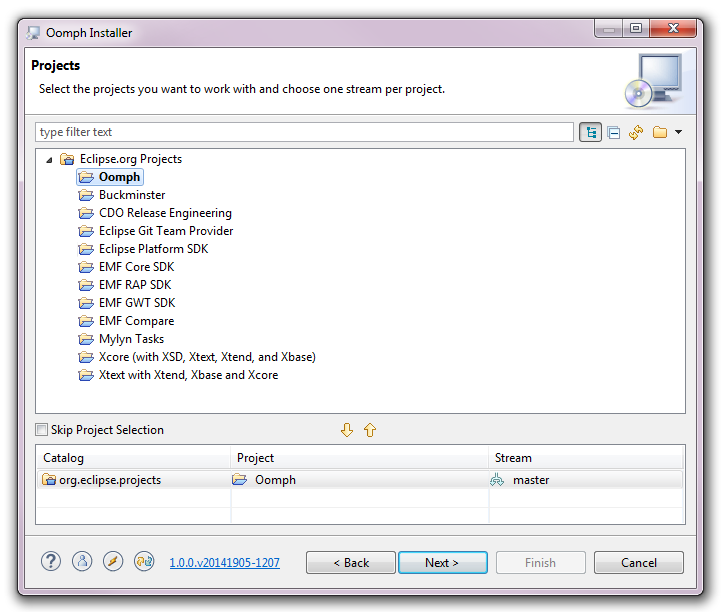The image size is (721, 612).
Task: Click the Expand All tree toolbar icon
Action: 590,133
